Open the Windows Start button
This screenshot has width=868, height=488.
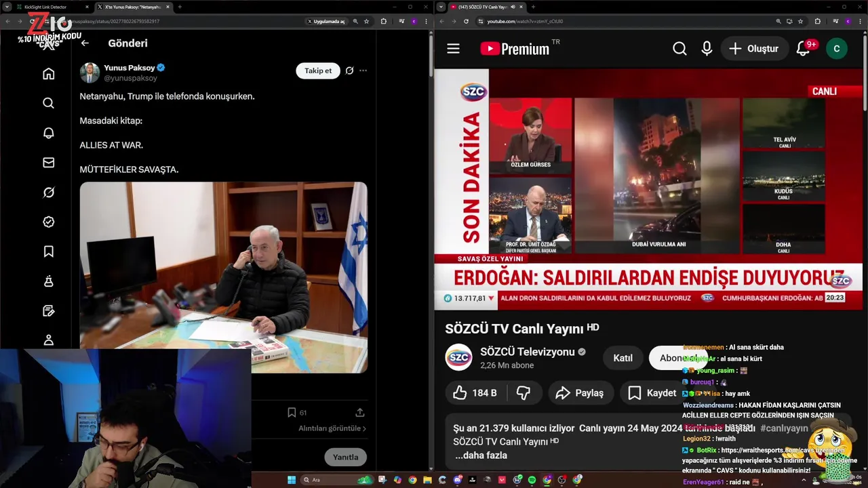click(x=292, y=480)
